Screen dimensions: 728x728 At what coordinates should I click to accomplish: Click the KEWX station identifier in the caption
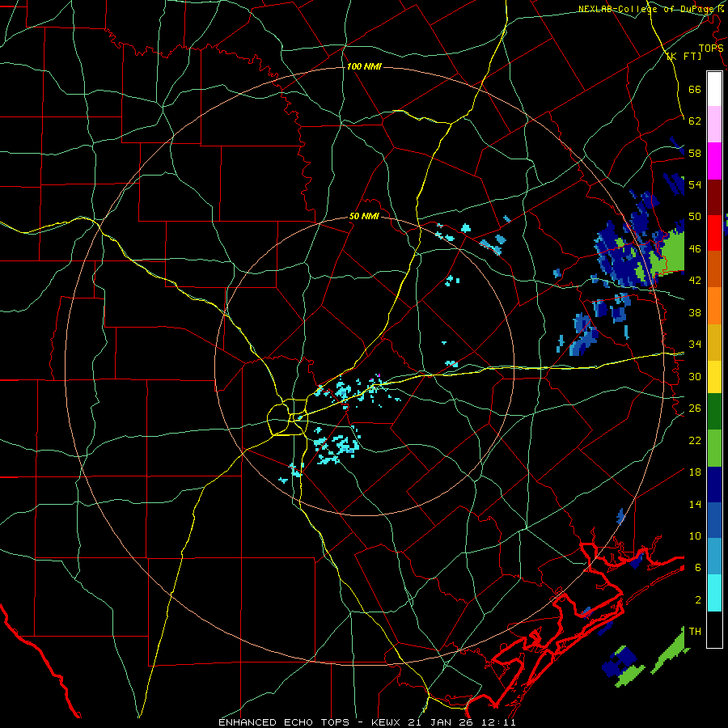[x=387, y=722]
